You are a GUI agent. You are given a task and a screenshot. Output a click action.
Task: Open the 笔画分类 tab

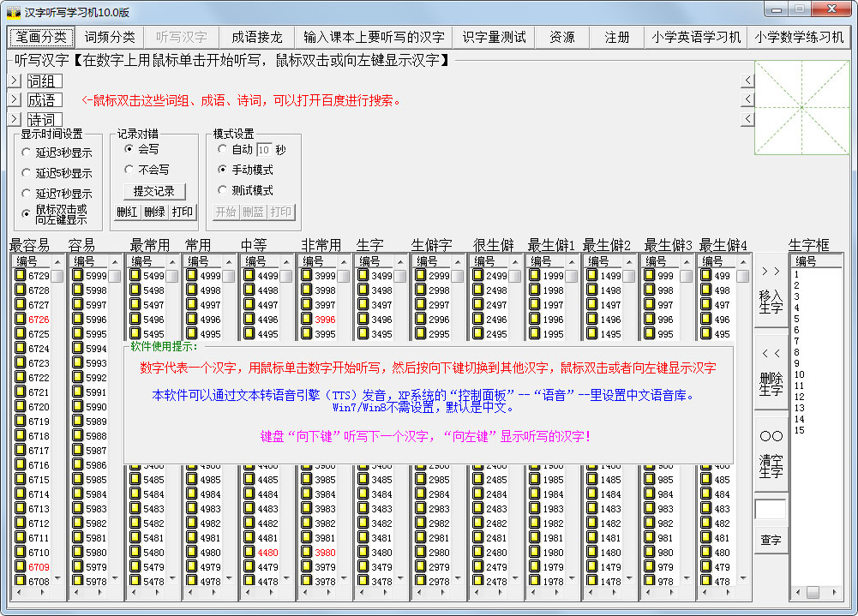pyautogui.click(x=41, y=37)
